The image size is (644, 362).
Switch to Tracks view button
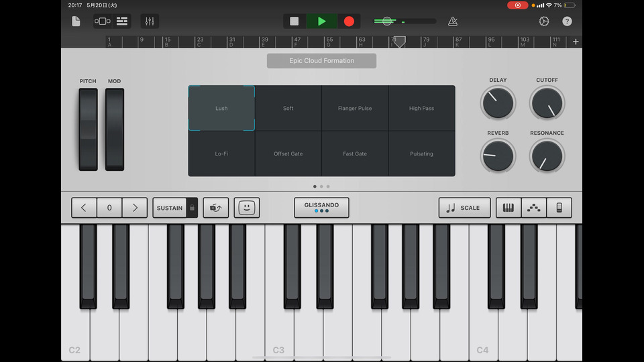point(122,21)
